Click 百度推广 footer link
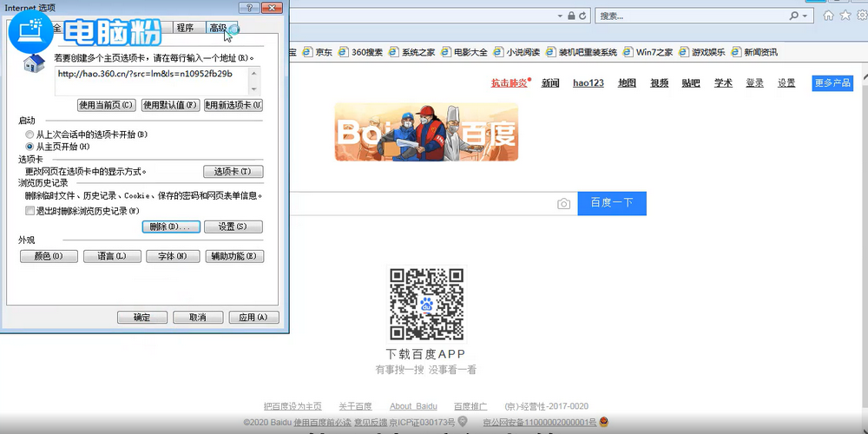 (x=470, y=406)
